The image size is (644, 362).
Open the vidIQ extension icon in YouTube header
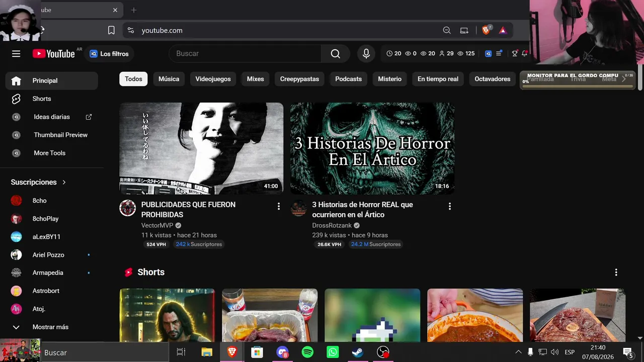pyautogui.click(x=488, y=53)
